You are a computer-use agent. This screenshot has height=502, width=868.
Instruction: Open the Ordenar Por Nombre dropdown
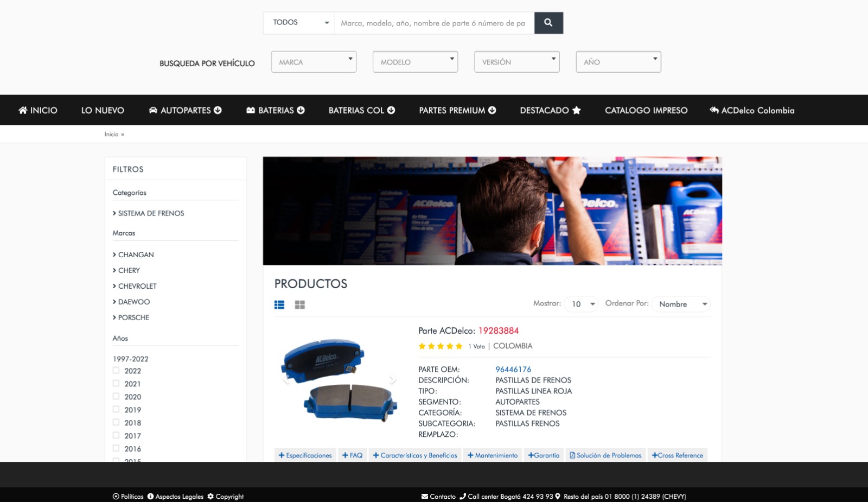[682, 304]
